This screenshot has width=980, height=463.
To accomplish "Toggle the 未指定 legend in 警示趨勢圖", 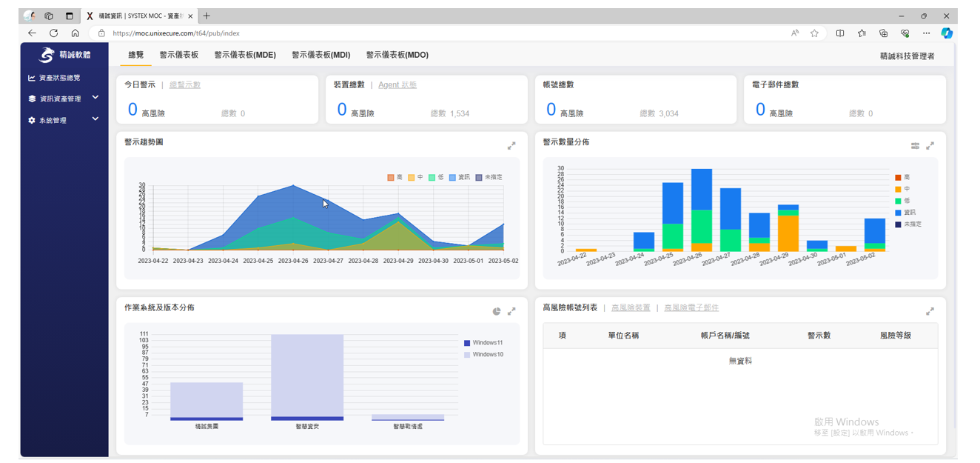I will [489, 177].
